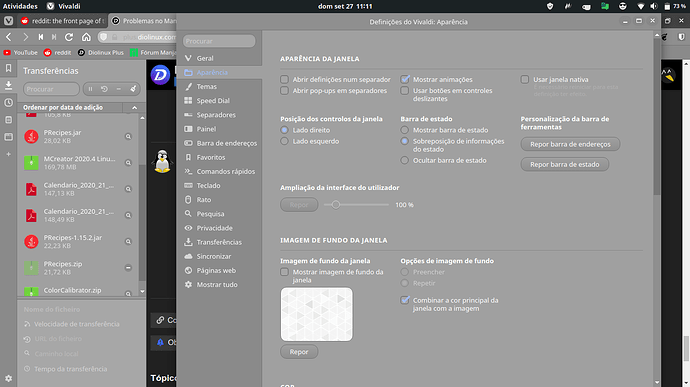
Task: Retry the download with the circular arrow icon
Action: (x=104, y=89)
